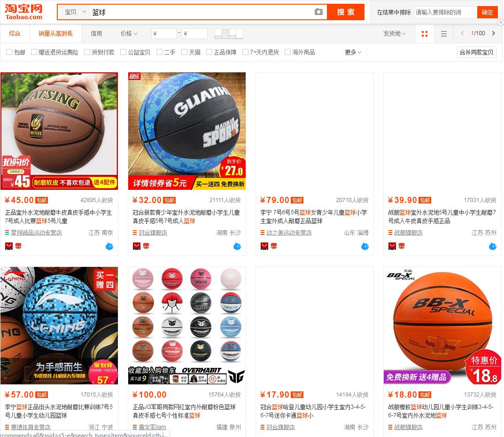Screen dimensions: 504x437
Task: Open the 星翔诚品运动专营店 shop link
Action: tap(36, 233)
